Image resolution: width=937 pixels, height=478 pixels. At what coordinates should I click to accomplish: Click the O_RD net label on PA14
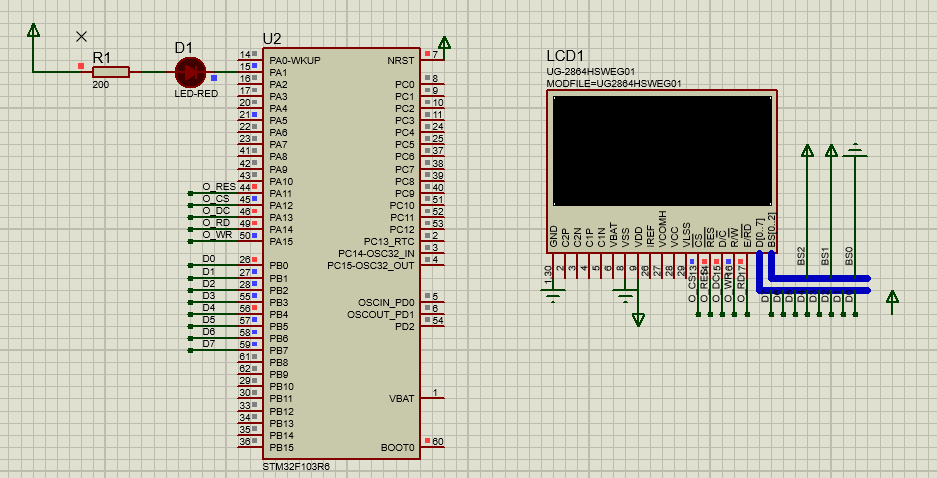[x=216, y=223]
